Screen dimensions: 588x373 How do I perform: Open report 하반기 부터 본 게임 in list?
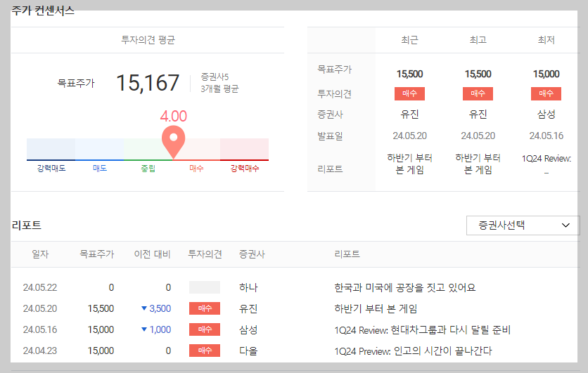coord(376,308)
